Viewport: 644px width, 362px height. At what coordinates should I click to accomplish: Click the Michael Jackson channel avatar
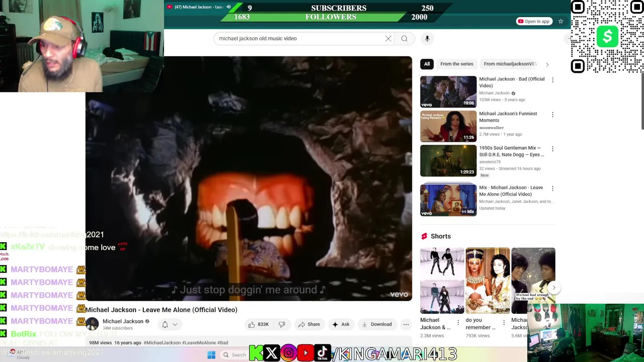92,324
